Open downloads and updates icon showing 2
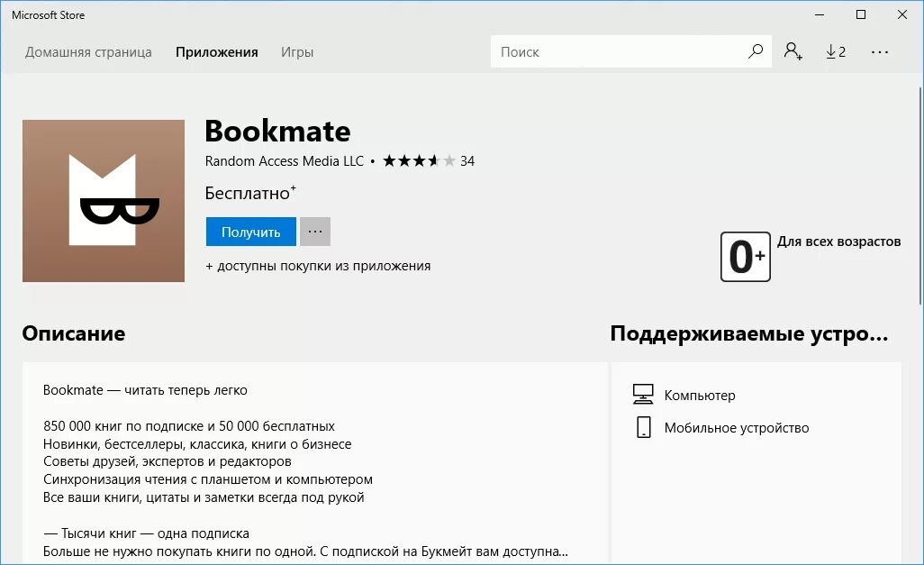This screenshot has width=924, height=565. click(x=836, y=52)
